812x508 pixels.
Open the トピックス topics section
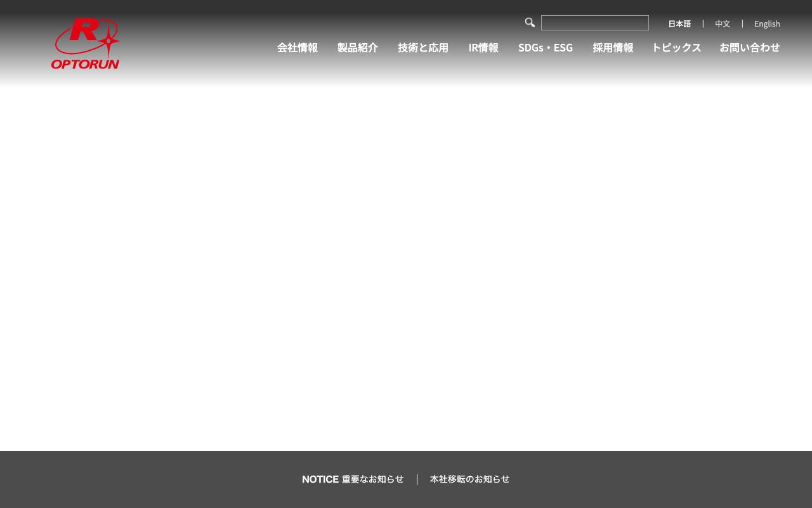(676, 48)
